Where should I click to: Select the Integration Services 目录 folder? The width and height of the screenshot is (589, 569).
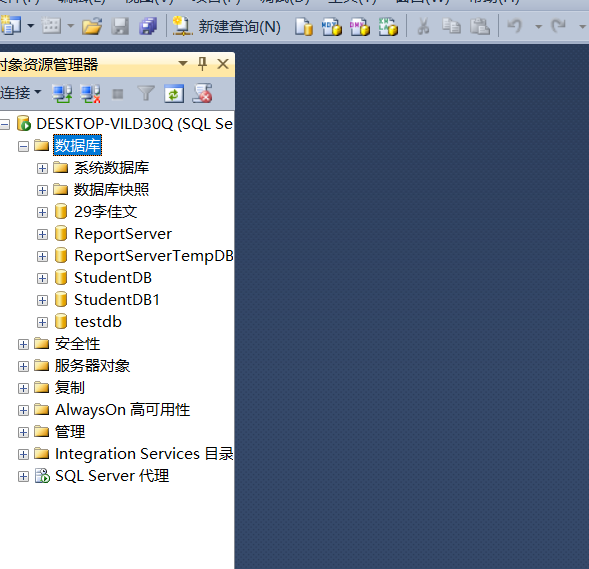144,454
